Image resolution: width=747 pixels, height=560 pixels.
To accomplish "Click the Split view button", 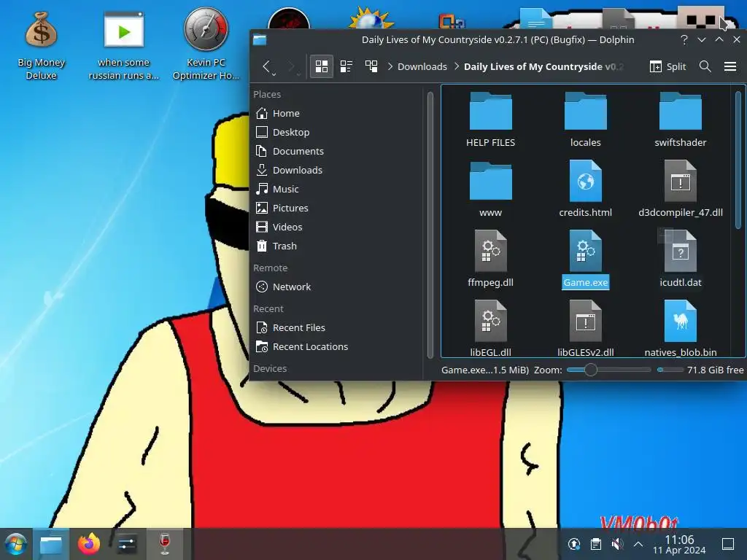I will (x=667, y=66).
